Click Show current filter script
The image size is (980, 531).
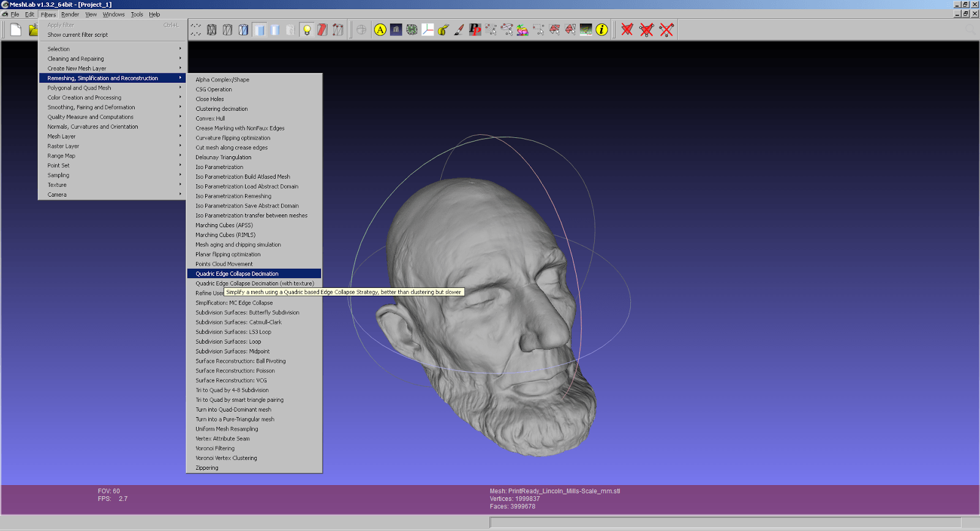point(78,35)
